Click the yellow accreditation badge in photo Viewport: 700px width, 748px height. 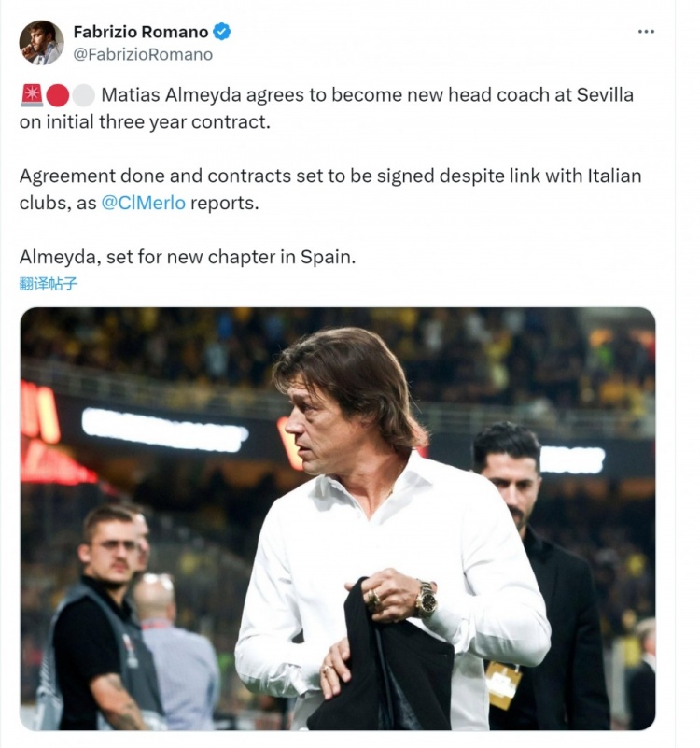[503, 684]
